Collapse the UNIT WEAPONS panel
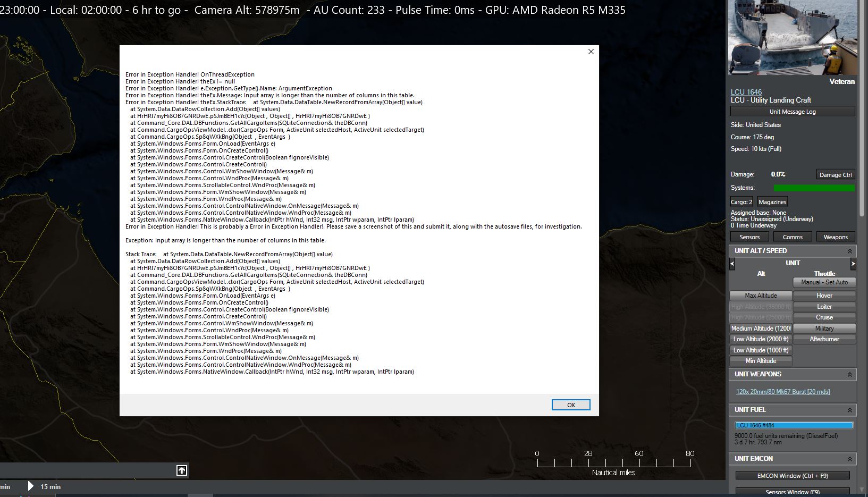 850,374
